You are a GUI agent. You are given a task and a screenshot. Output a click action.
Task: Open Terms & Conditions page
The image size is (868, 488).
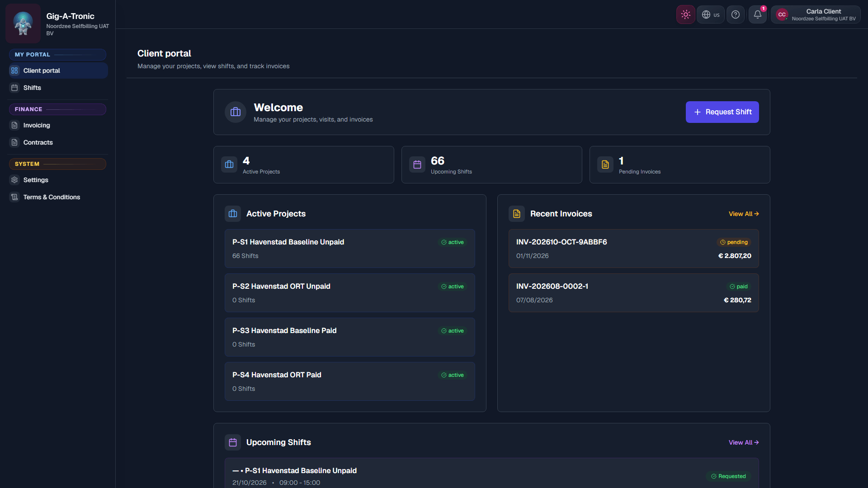pos(58,197)
